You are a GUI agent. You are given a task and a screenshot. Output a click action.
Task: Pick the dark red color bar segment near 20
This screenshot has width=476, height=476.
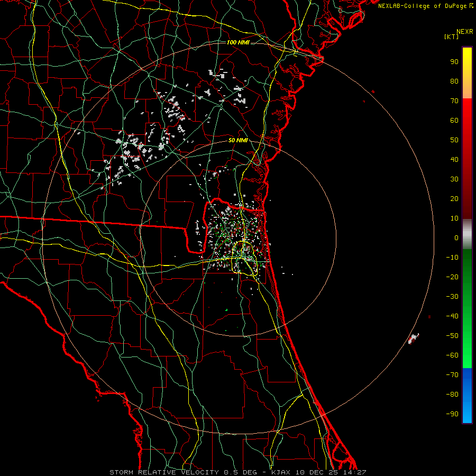click(x=467, y=199)
